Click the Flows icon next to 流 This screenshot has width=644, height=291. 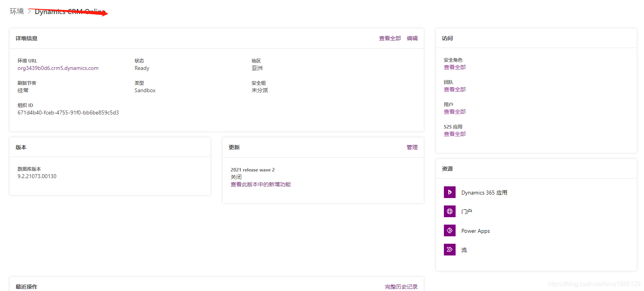449,250
